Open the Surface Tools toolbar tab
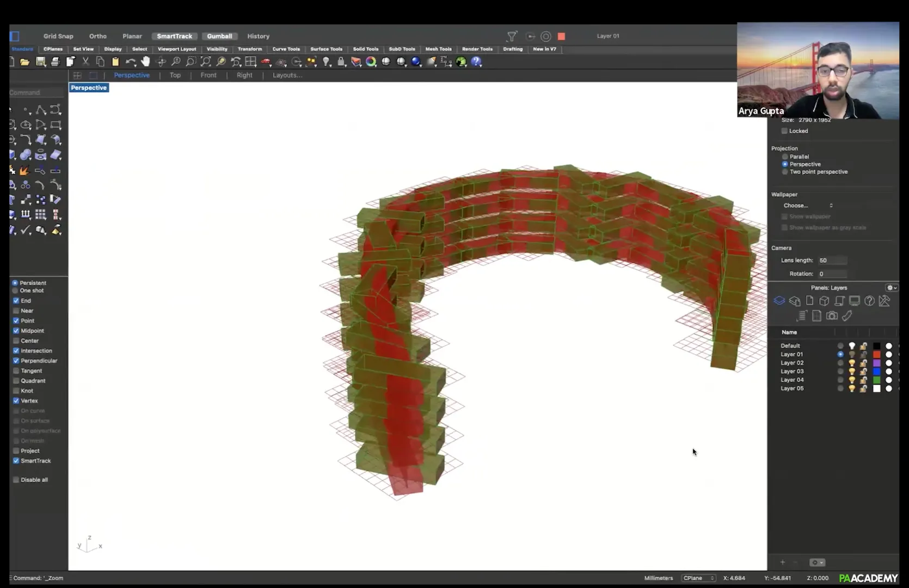909x588 pixels. [x=326, y=49]
